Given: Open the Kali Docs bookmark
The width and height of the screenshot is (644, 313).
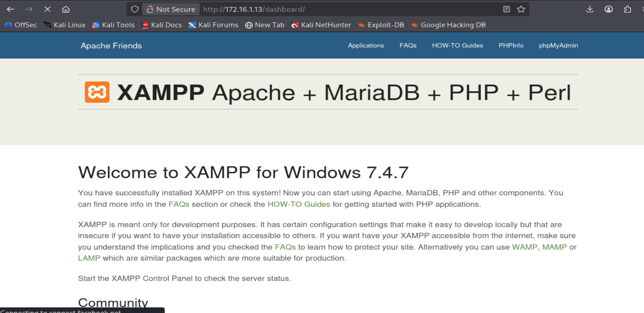Looking at the screenshot, I should coord(162,25).
